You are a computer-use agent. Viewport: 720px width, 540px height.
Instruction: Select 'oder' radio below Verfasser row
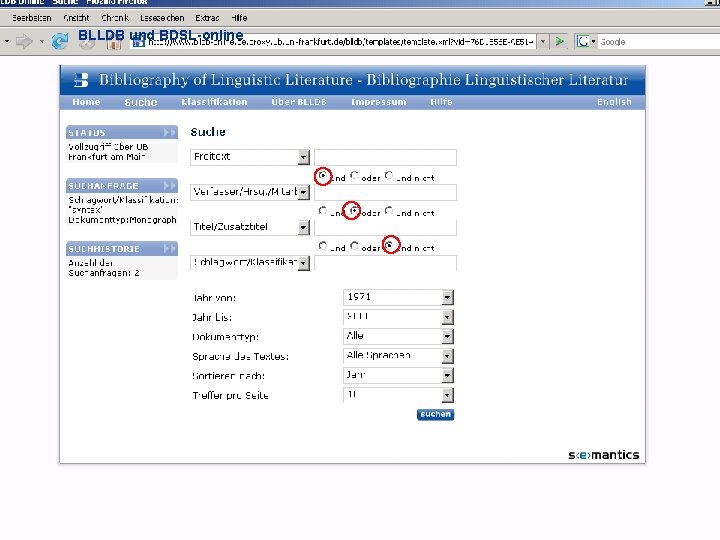click(x=354, y=210)
